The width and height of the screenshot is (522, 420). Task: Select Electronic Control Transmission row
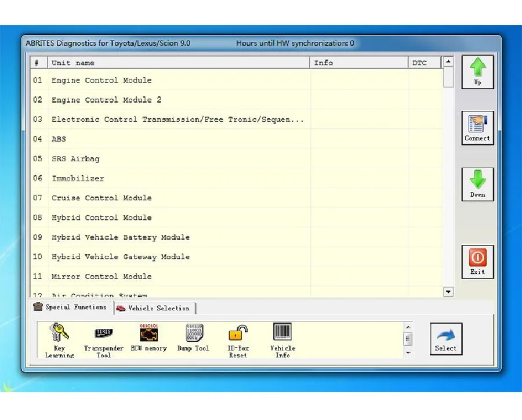(x=237, y=120)
